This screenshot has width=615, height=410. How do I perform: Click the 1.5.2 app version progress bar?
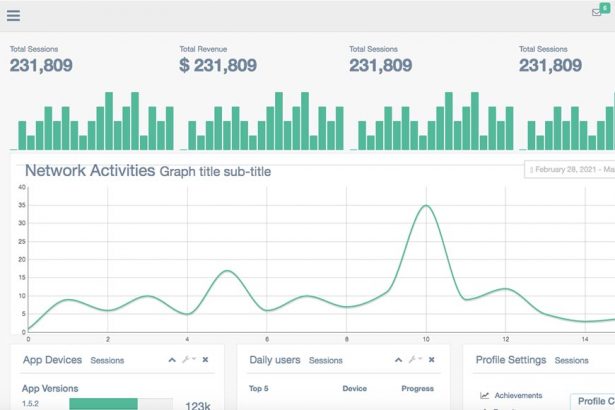tap(103, 403)
